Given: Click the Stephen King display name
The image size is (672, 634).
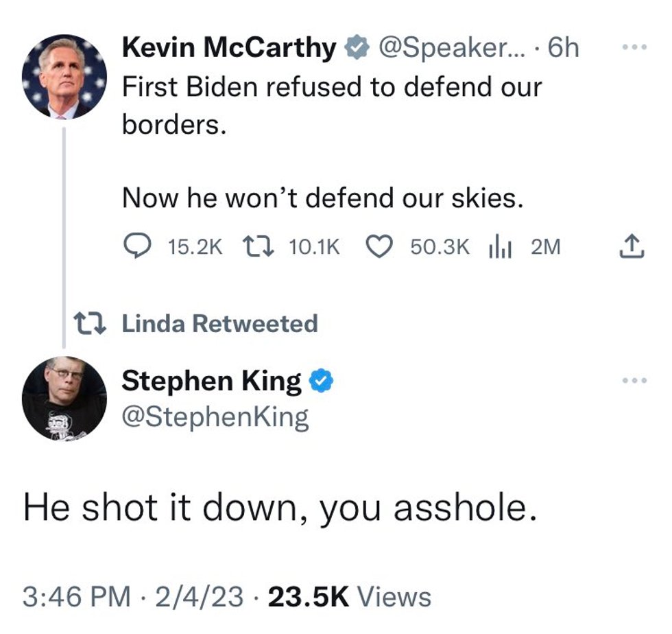Looking at the screenshot, I should [x=211, y=381].
